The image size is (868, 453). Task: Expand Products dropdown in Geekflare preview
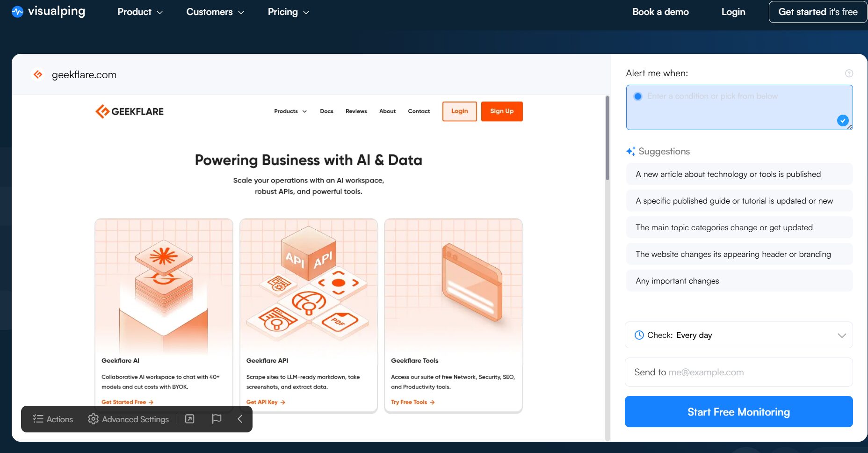click(290, 111)
